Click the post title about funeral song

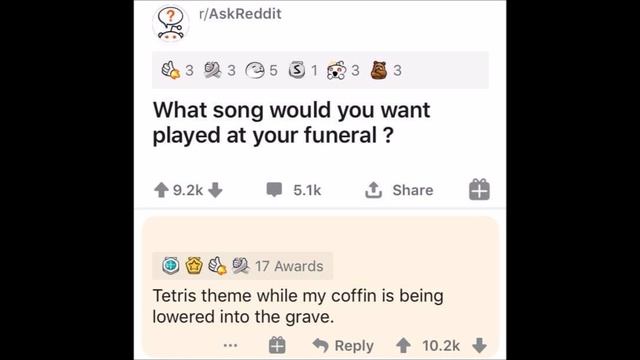291,122
